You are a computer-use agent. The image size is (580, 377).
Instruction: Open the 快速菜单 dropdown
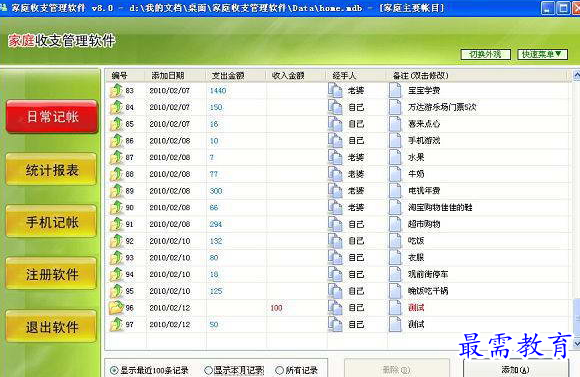[542, 54]
